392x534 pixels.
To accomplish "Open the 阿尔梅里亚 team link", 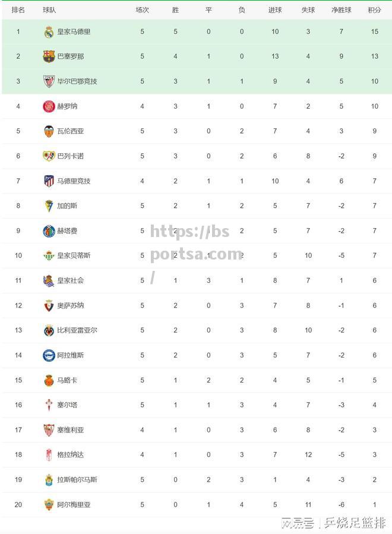I will coord(74,505).
